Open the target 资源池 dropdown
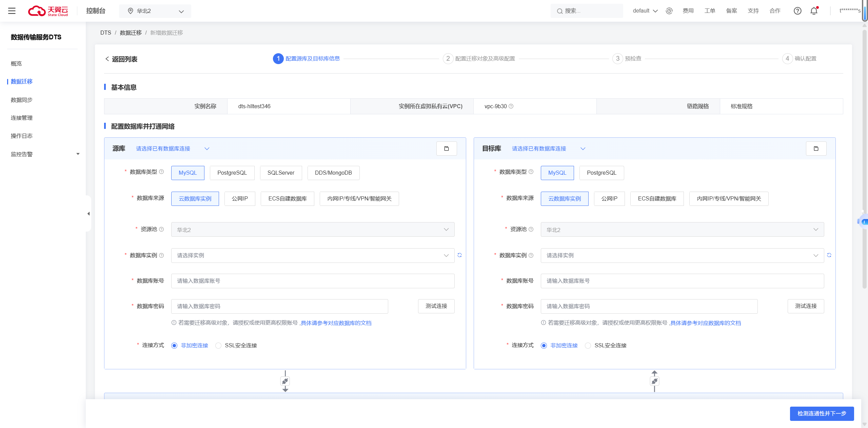This screenshot has width=868, height=428. pyautogui.click(x=682, y=230)
